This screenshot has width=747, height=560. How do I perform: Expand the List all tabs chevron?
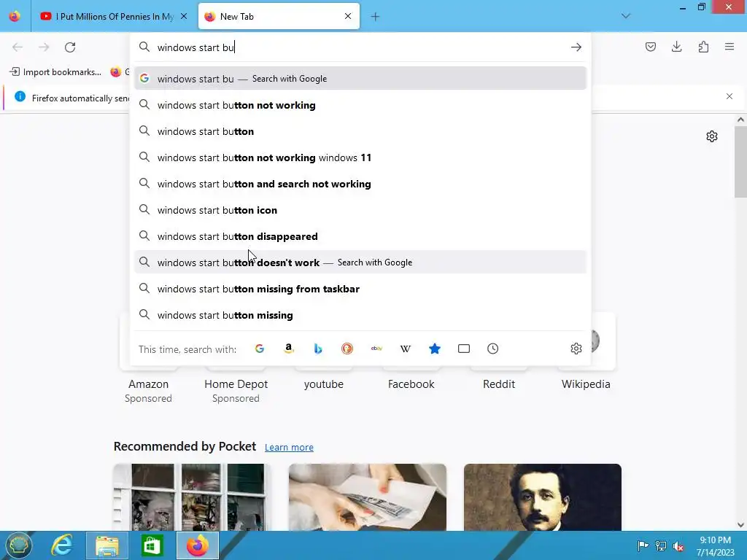(626, 16)
